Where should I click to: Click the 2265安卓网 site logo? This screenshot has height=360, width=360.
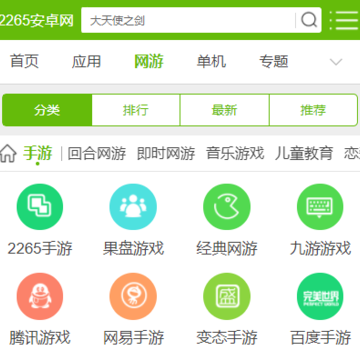37,21
